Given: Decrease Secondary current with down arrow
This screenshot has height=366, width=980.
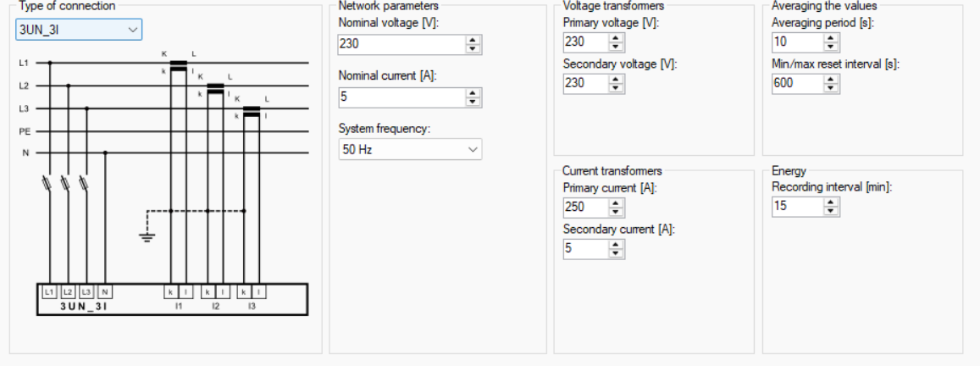Looking at the screenshot, I should click(x=616, y=252).
